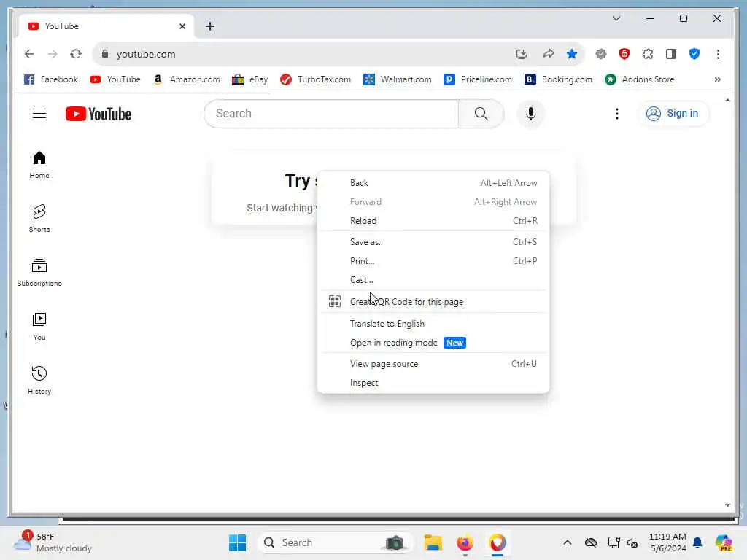Screen dimensions: 747x560
Task: Expand the hidden bookmarks chevron
Action: [718, 79]
